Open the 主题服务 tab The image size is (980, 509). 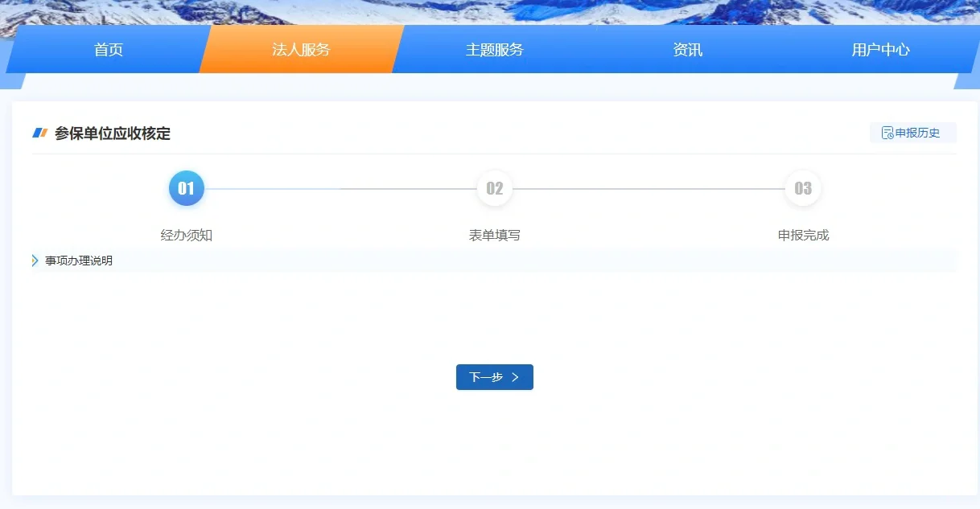(494, 50)
